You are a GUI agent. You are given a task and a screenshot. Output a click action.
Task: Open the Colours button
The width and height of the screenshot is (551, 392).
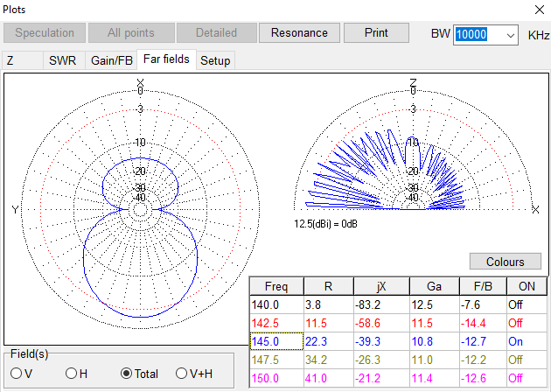coord(505,262)
